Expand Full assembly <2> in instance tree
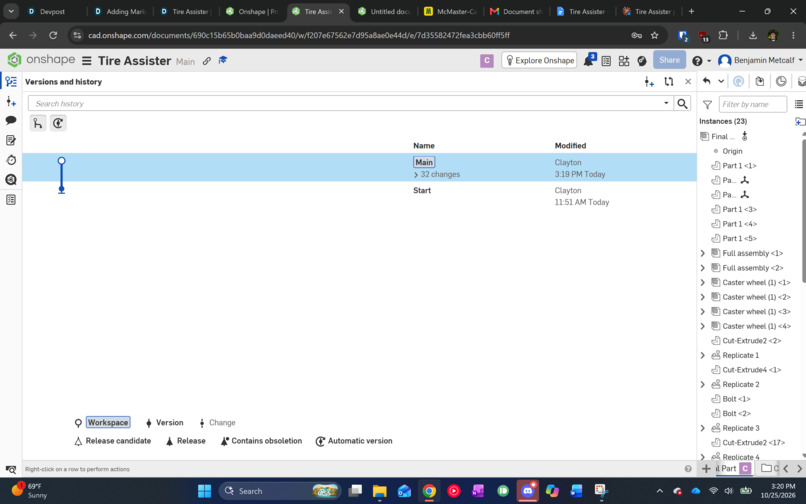 click(703, 268)
